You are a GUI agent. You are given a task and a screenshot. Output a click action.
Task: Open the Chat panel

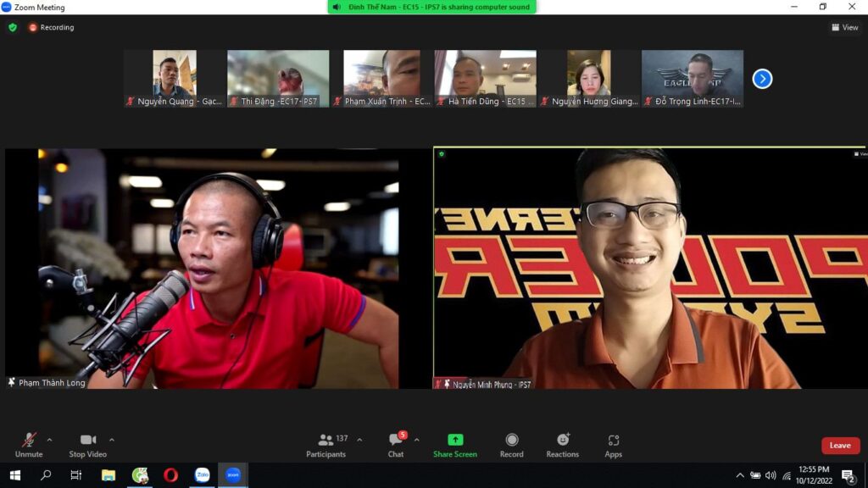(x=396, y=443)
